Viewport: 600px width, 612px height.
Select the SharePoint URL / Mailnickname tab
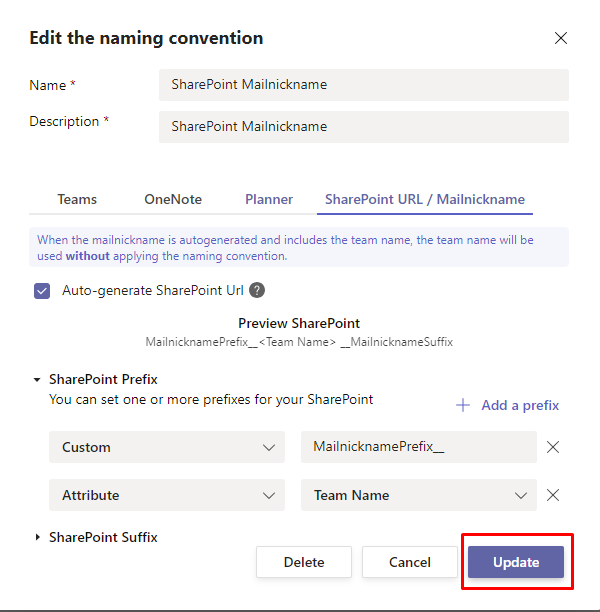click(x=425, y=199)
